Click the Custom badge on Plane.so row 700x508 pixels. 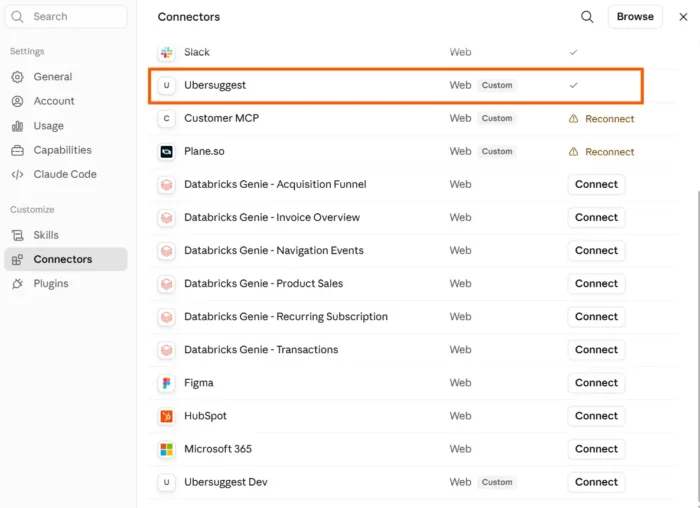(497, 151)
